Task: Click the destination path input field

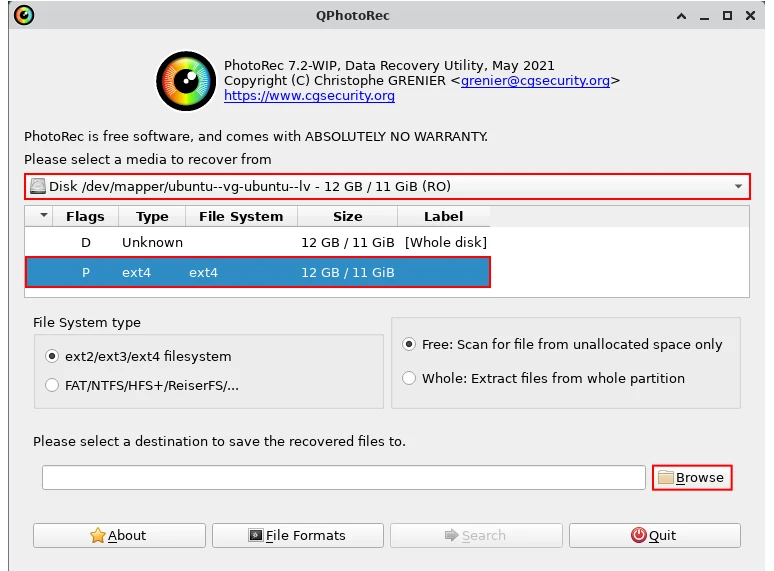Action: click(x=343, y=478)
